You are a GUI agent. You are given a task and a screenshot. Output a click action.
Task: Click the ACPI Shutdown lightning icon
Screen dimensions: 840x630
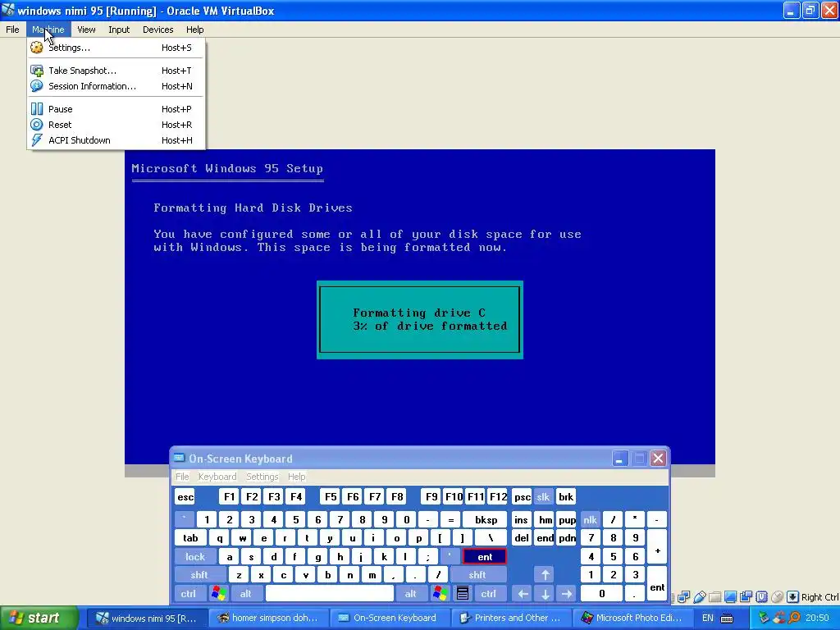tap(36, 140)
